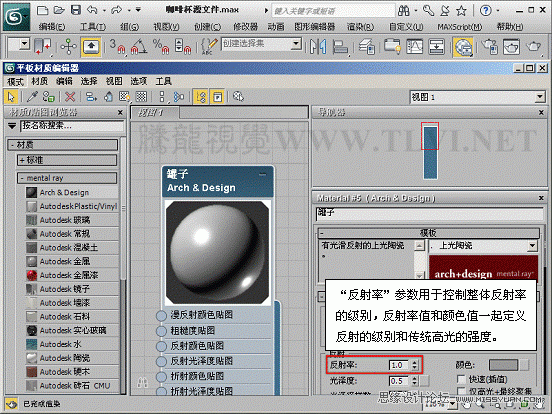Open the Options menu in the material editor
The image size is (552, 414).
click(139, 82)
